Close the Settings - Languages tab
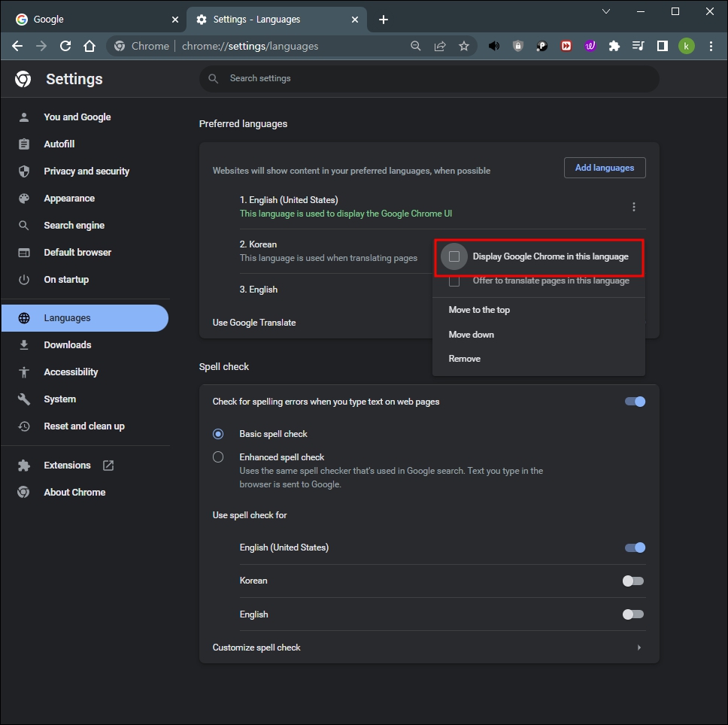 coord(355,20)
